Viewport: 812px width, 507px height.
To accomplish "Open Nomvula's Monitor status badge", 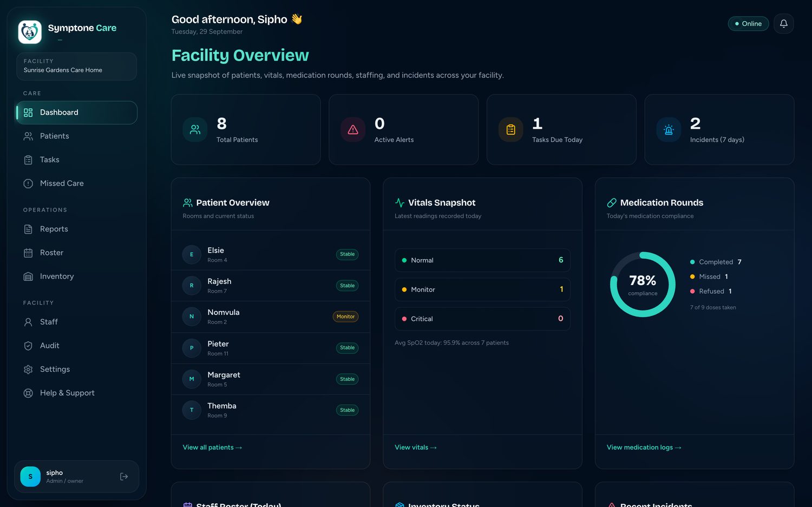I will [x=345, y=317].
